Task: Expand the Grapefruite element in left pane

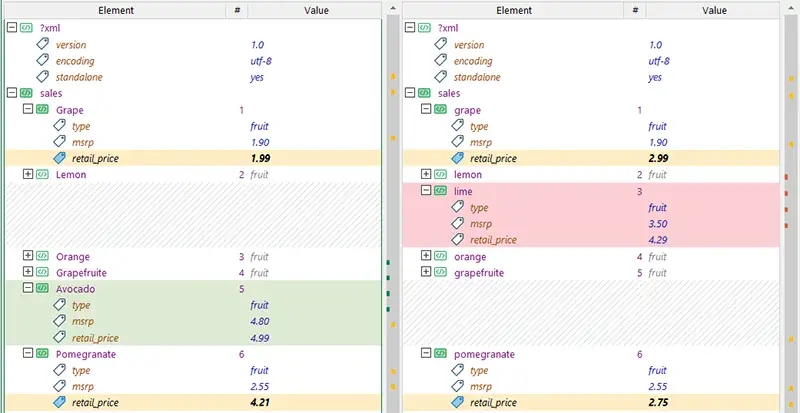Action: tap(28, 272)
